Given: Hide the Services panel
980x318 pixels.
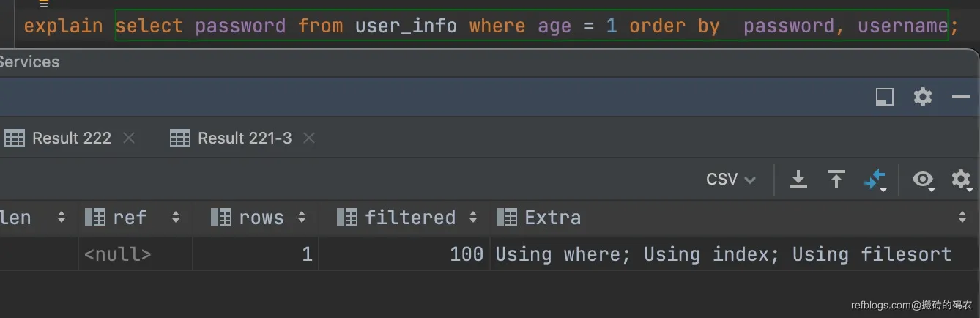Looking at the screenshot, I should pos(960,97).
